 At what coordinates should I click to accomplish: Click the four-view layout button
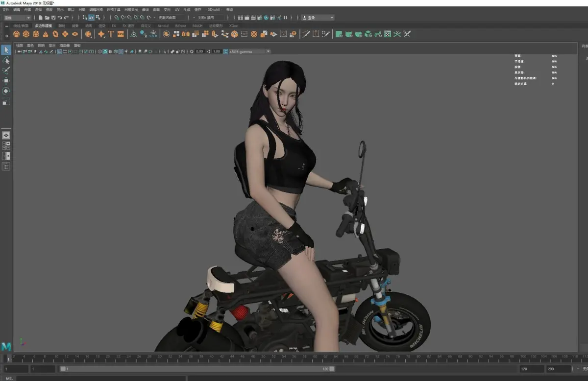click(6, 145)
